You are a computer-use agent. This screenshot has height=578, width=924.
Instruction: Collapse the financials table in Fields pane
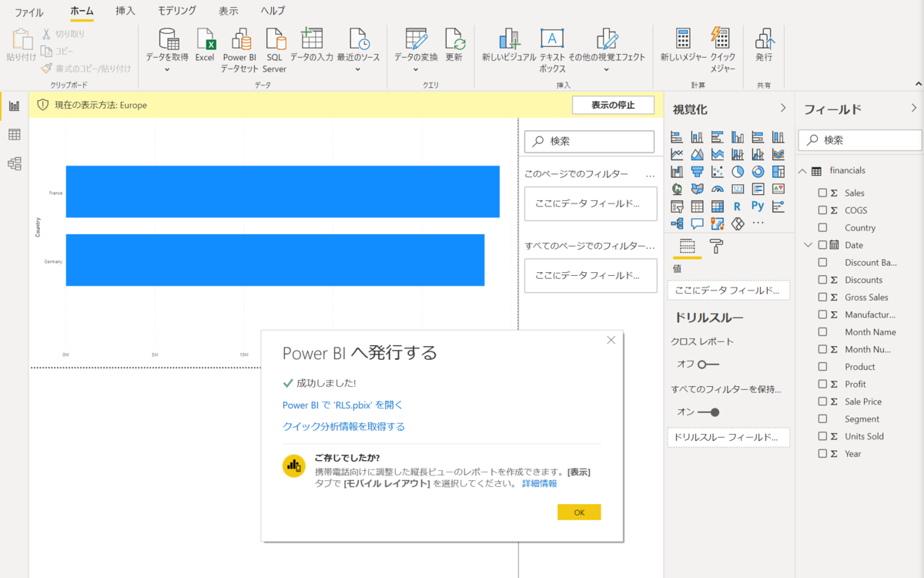802,170
